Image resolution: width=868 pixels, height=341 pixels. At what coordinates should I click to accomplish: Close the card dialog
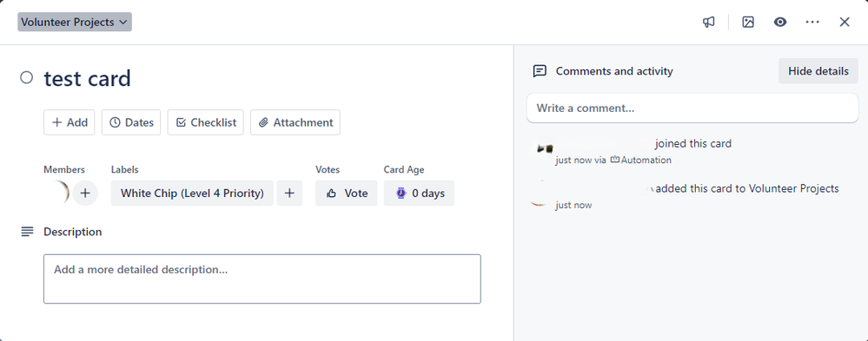(x=845, y=22)
